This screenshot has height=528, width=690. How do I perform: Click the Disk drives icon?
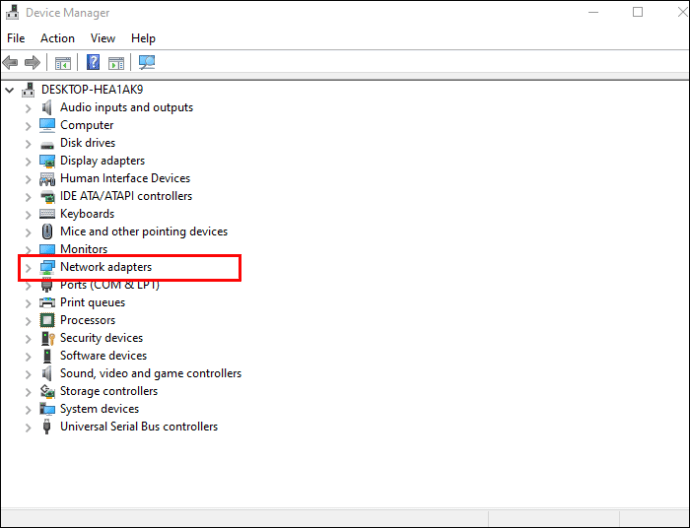coord(47,145)
